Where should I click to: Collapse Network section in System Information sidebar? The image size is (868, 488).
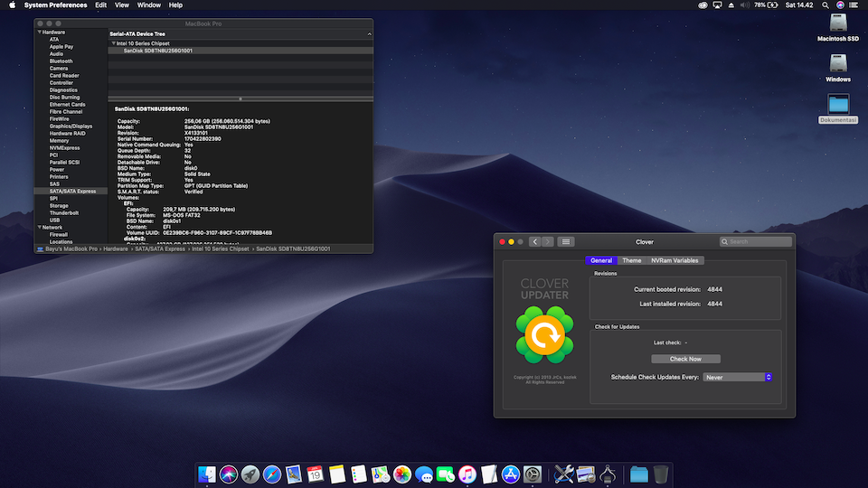click(x=39, y=228)
